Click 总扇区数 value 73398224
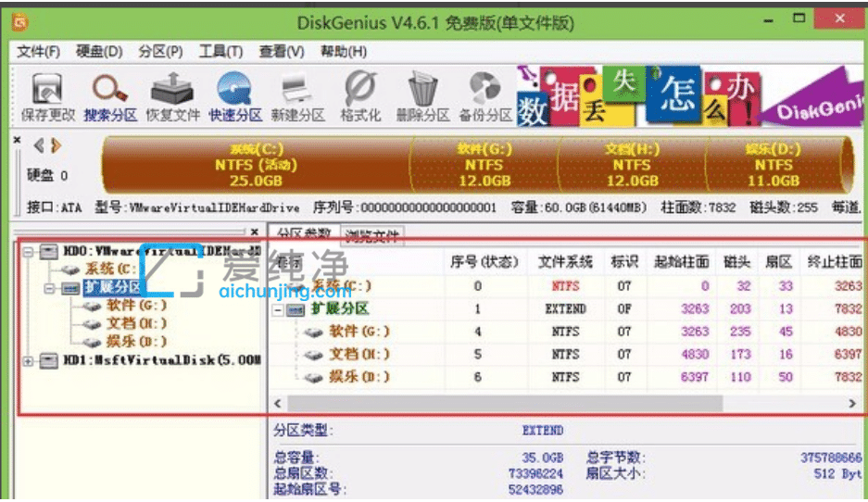This screenshot has width=868, height=502. (x=535, y=474)
